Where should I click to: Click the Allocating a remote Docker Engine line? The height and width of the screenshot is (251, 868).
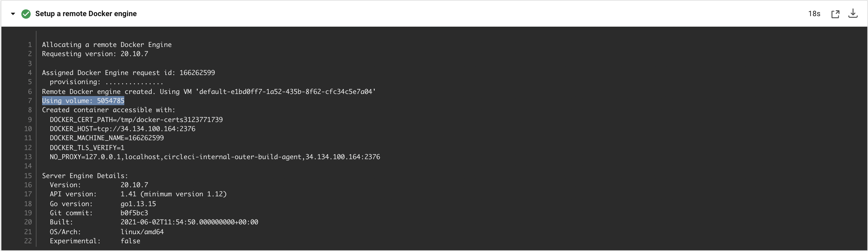coord(107,45)
